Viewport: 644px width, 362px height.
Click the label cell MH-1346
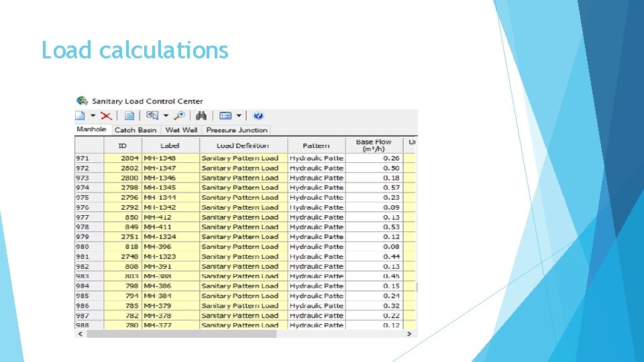tap(170, 178)
